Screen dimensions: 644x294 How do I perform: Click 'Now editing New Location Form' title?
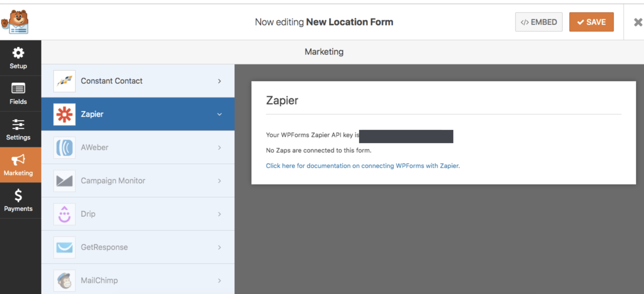pyautogui.click(x=324, y=22)
